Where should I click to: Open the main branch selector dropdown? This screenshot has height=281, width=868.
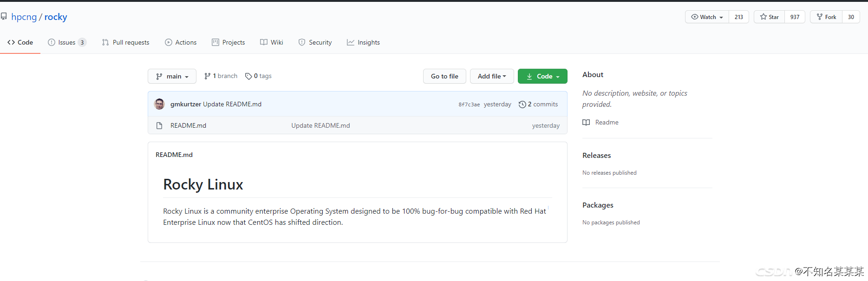(x=172, y=76)
